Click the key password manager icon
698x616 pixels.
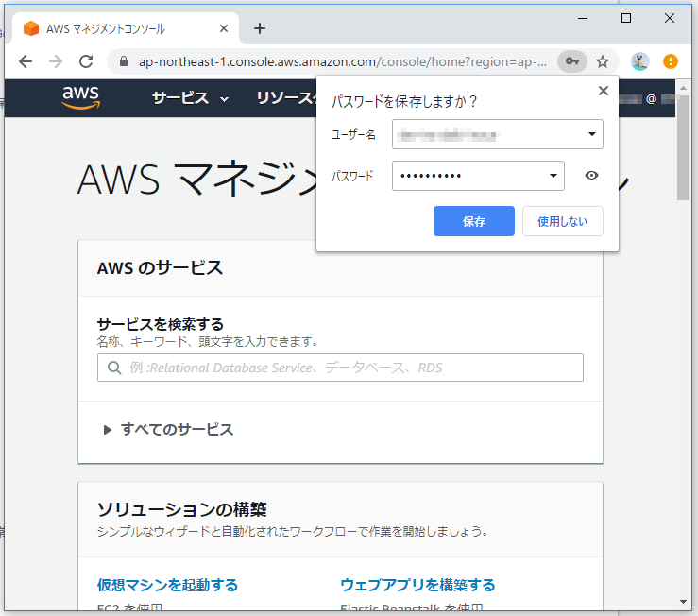click(x=572, y=61)
